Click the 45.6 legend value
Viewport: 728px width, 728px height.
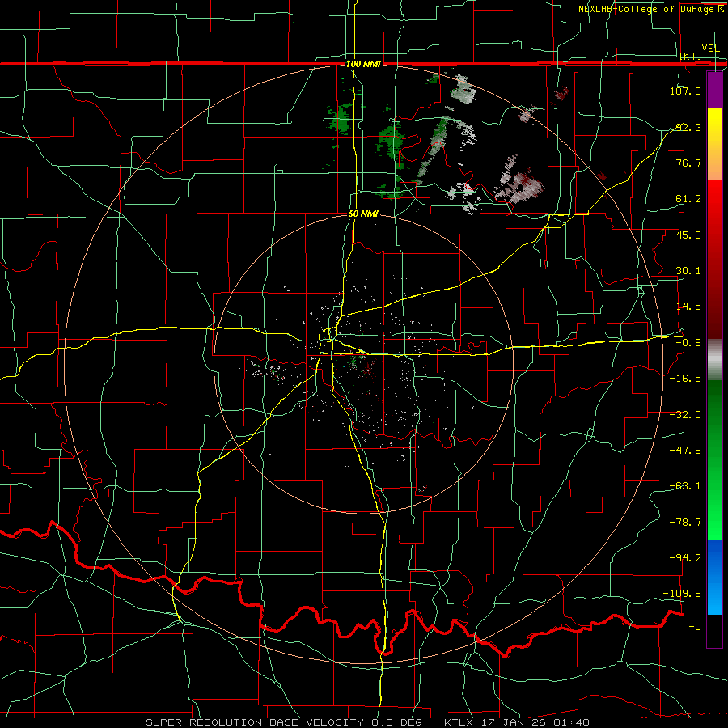tap(688, 235)
